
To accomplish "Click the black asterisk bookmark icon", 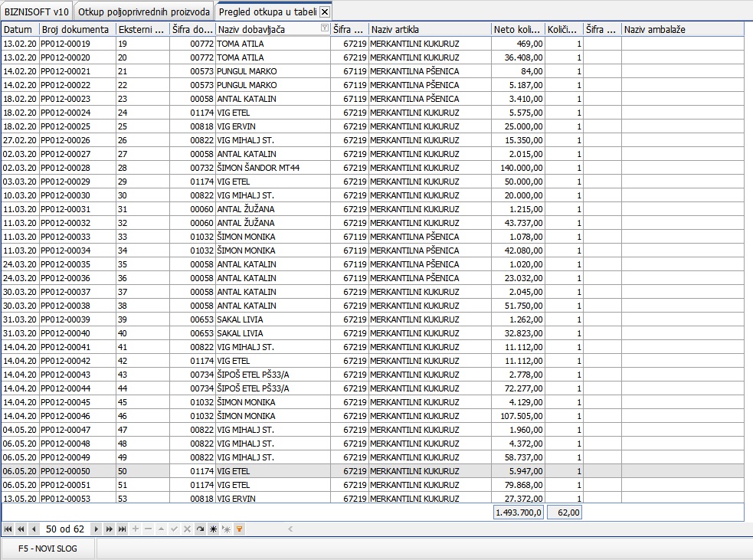I will tap(213, 529).
